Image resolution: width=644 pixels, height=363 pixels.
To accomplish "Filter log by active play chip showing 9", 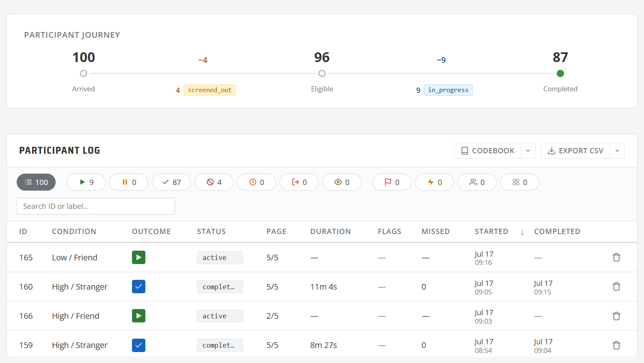I will coord(86,182).
